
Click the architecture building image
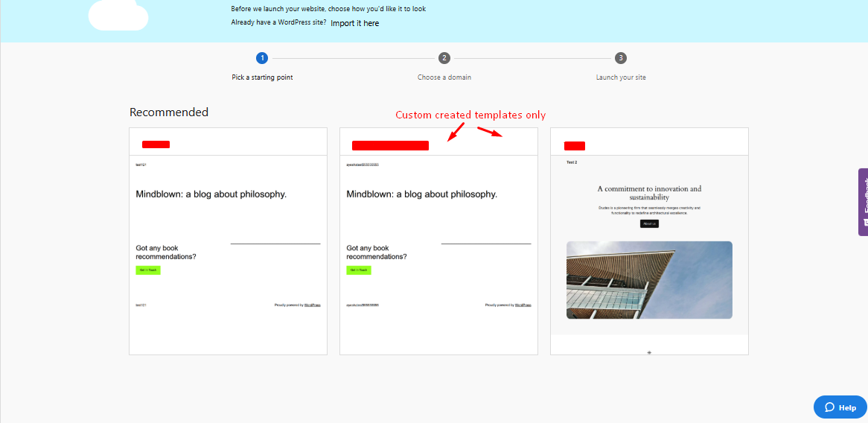[649, 280]
